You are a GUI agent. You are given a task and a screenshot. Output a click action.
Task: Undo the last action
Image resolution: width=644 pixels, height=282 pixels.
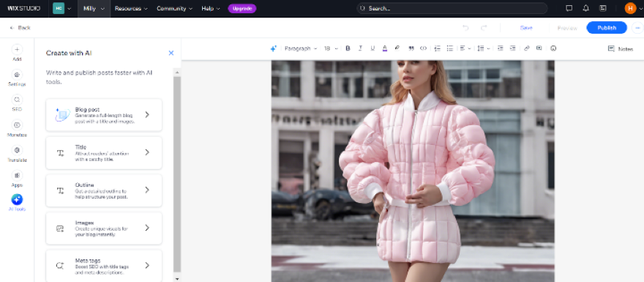(465, 28)
